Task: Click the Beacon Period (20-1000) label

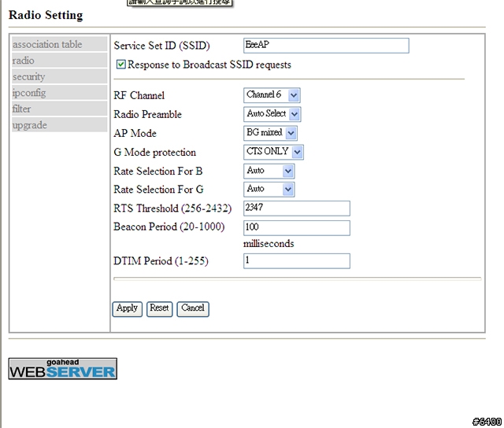Action: 169,227
